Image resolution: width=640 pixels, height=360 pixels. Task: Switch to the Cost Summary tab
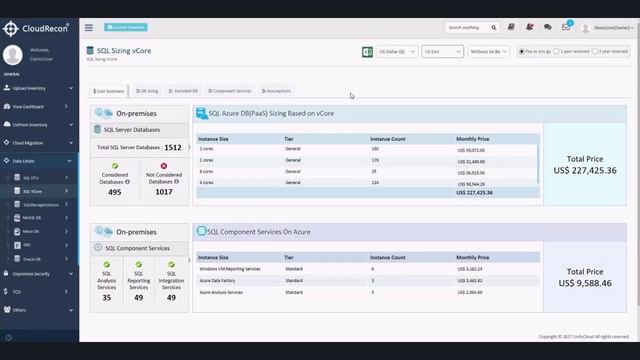tap(109, 91)
